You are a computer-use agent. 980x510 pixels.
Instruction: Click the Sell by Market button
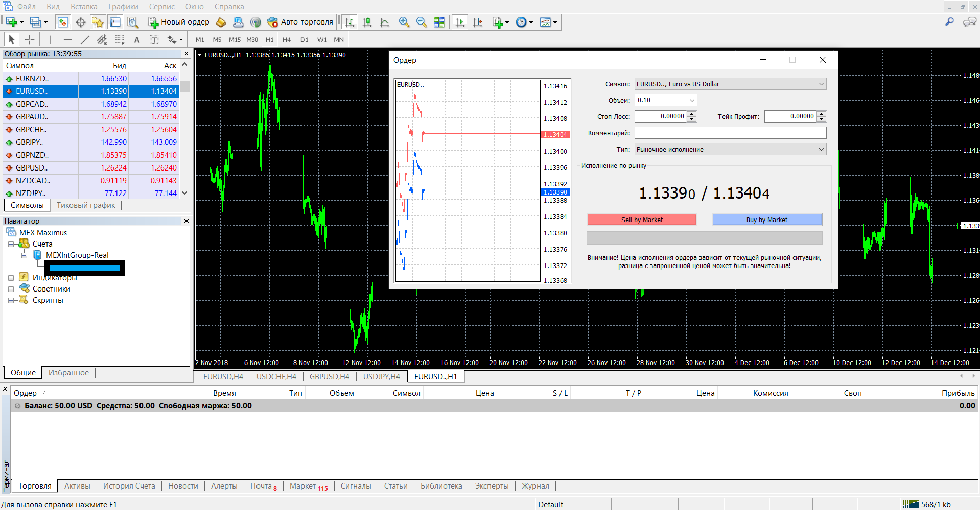642,220
